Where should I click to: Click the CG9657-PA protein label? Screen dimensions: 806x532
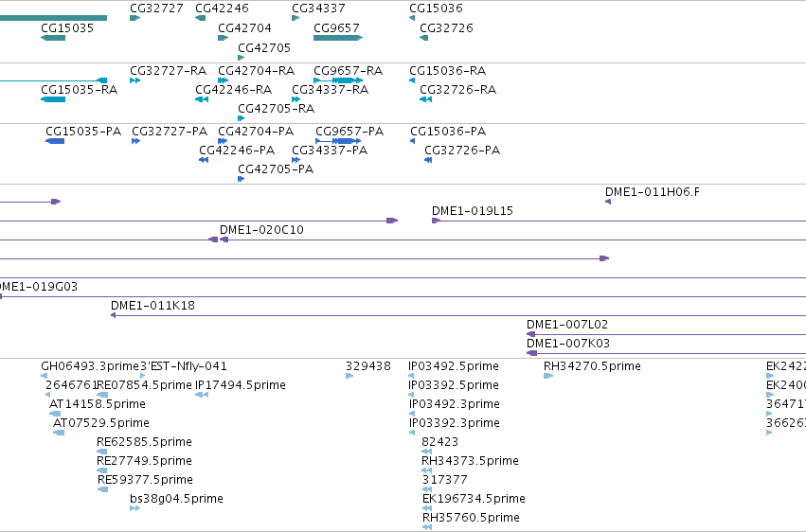pyautogui.click(x=349, y=132)
